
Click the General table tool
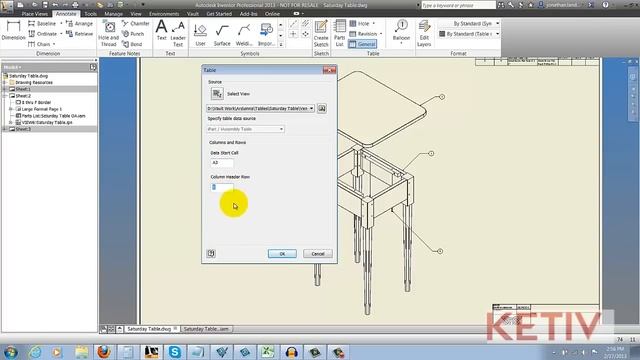(362, 44)
